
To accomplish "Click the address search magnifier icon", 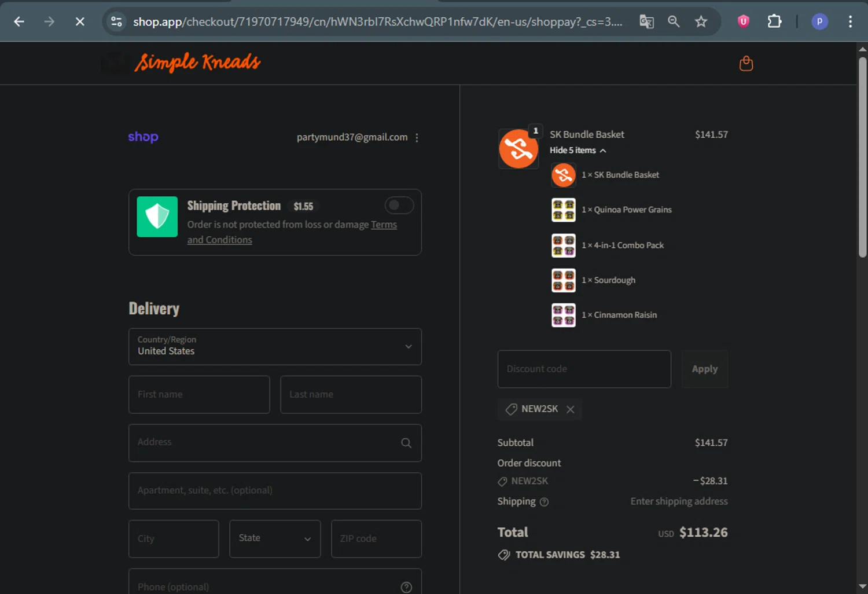I will [x=406, y=443].
